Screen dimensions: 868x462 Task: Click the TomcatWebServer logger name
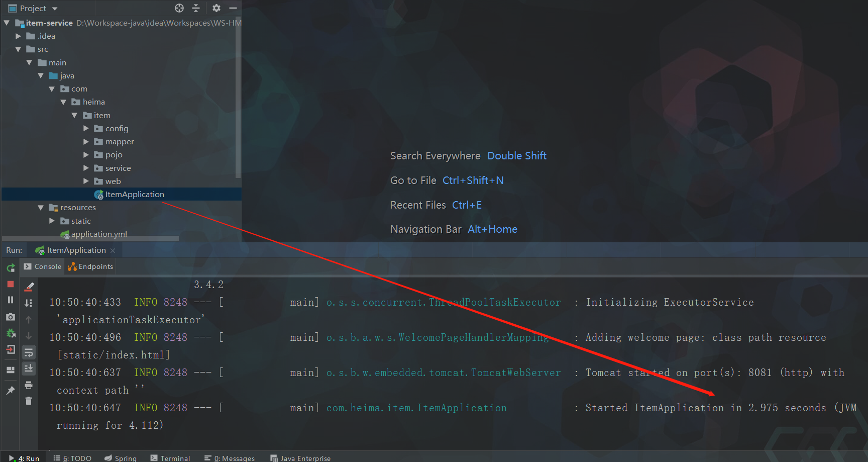point(444,373)
